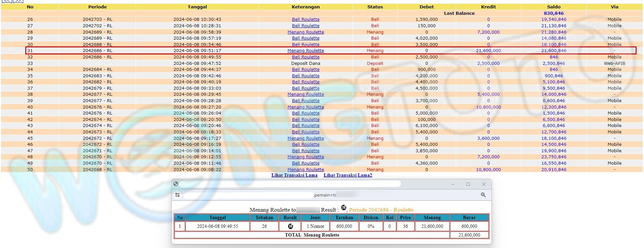The height and width of the screenshot is (248, 644).
Task: Go to the next page with >> button
Action: pyautogui.click(x=18, y=1)
